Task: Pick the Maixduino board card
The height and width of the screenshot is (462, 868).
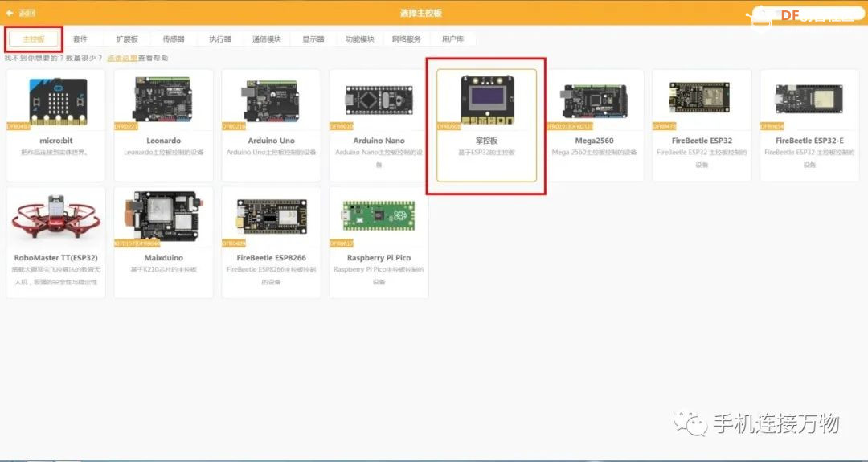Action: click(163, 243)
